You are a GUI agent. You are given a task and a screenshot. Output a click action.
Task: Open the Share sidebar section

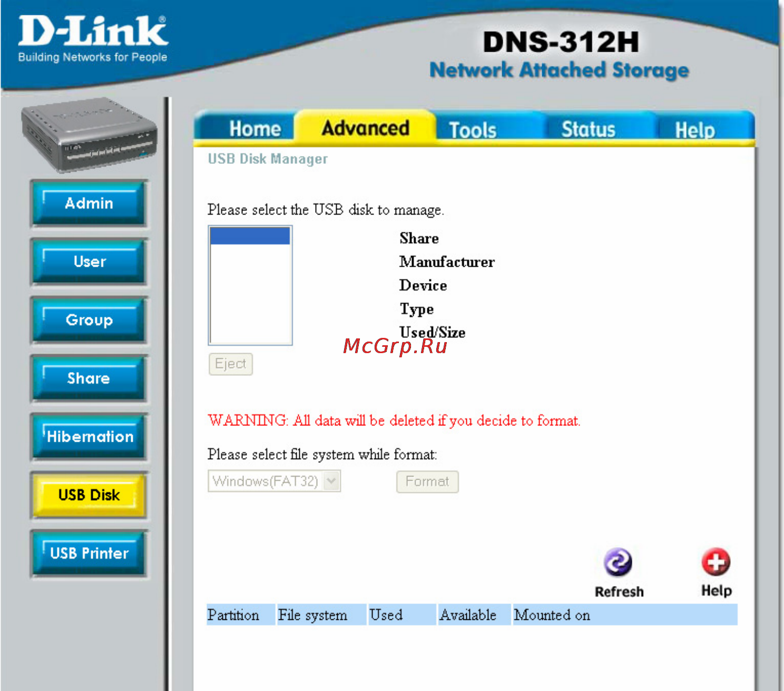click(89, 378)
